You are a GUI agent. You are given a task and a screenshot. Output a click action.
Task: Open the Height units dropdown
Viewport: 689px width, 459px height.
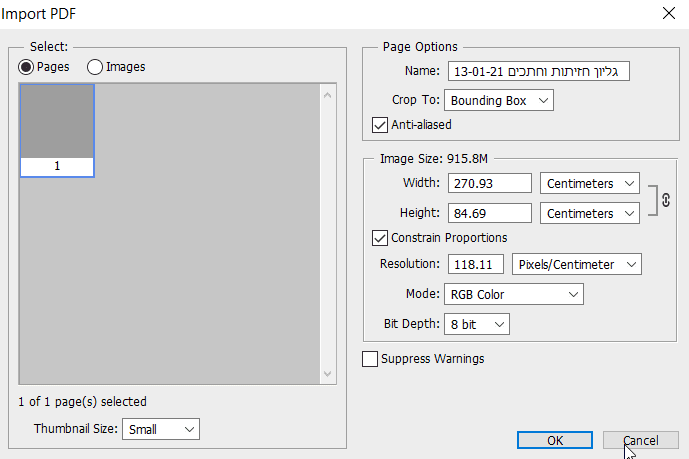point(590,213)
